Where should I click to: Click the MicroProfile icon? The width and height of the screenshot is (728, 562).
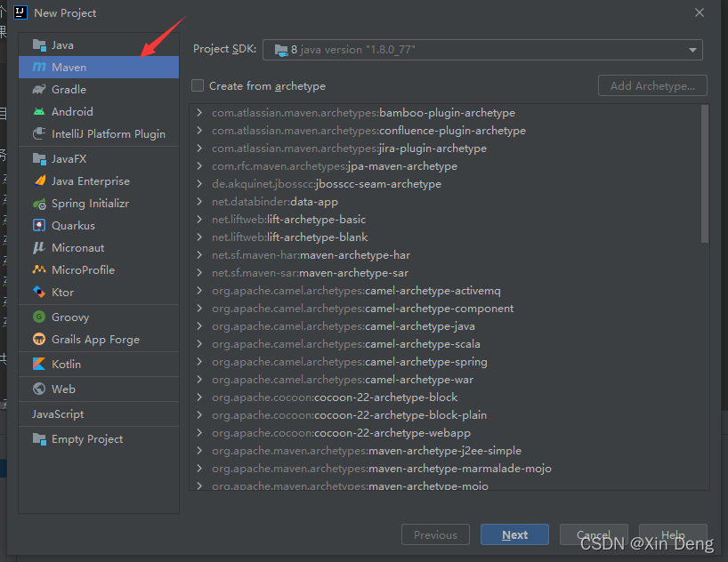39,269
